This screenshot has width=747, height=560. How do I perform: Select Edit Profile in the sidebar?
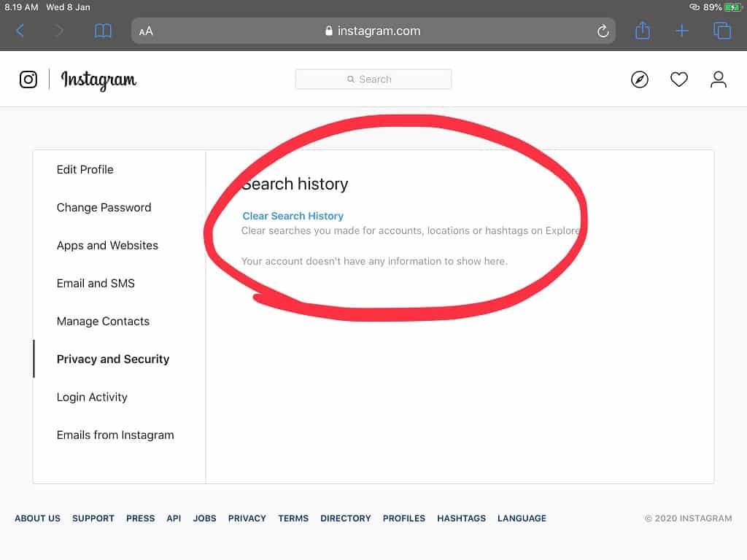click(x=85, y=169)
